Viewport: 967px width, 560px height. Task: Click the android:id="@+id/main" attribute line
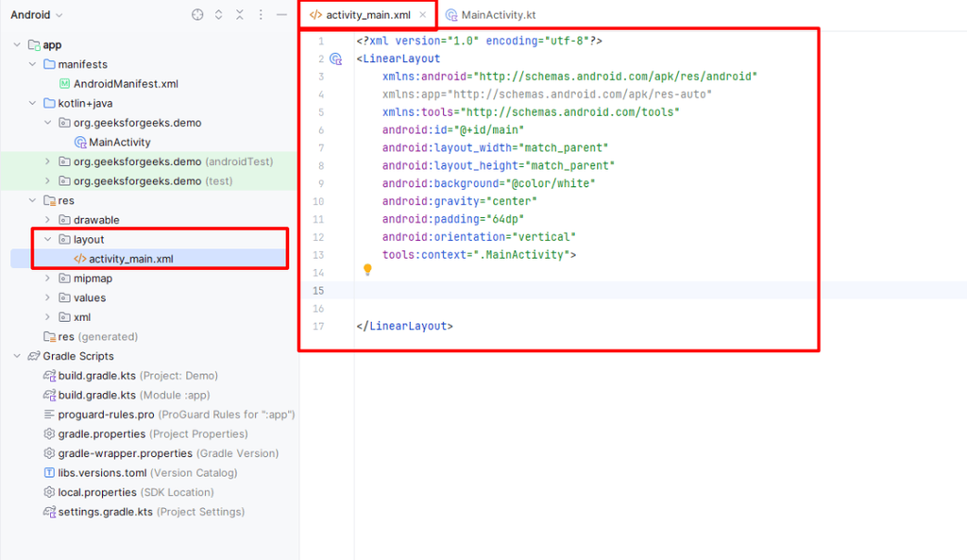[x=453, y=130]
